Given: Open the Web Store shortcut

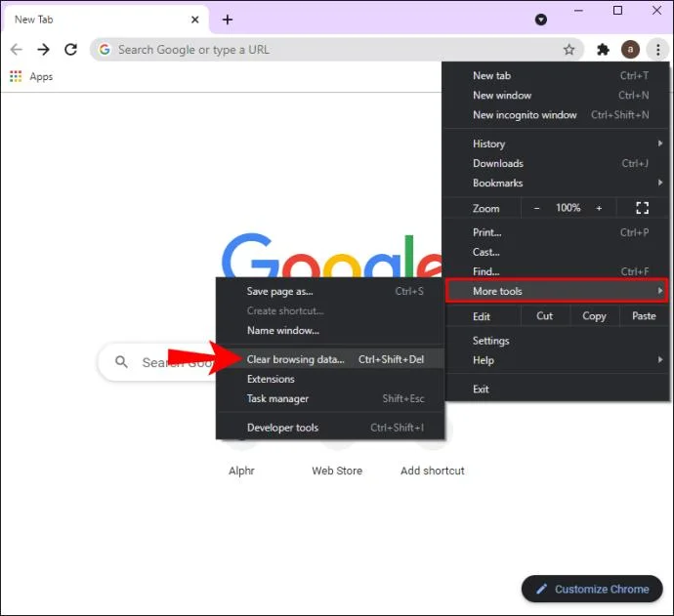Looking at the screenshot, I should [337, 471].
